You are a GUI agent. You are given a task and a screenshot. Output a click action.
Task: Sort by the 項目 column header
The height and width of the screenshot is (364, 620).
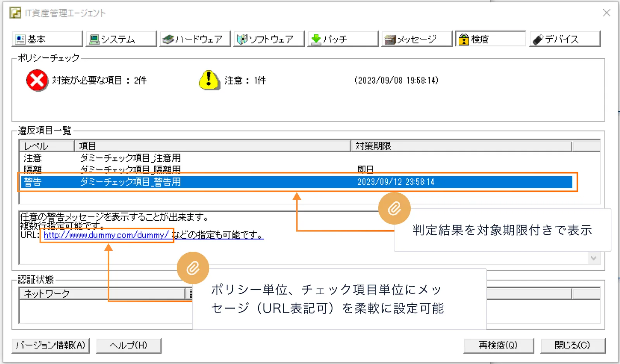coord(212,146)
